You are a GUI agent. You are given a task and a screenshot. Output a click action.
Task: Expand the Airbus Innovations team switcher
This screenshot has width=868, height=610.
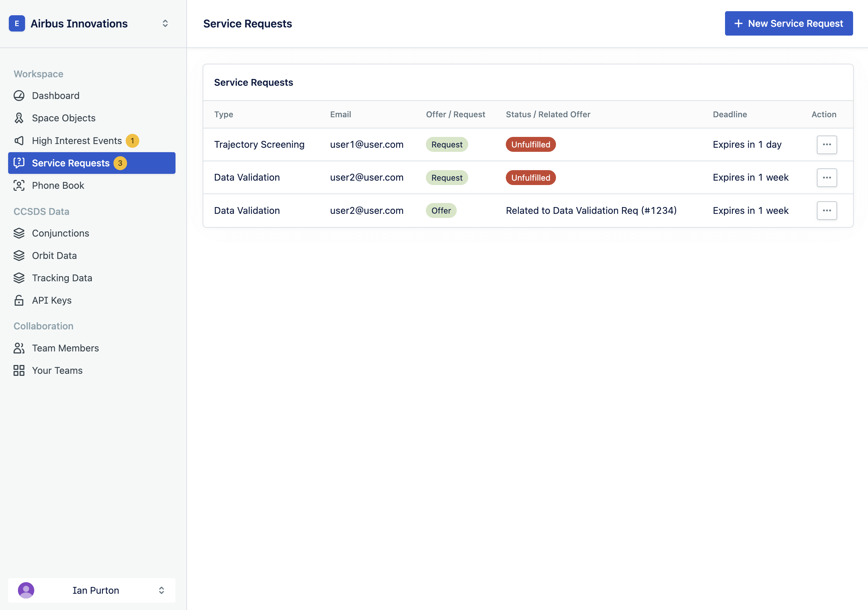click(165, 23)
